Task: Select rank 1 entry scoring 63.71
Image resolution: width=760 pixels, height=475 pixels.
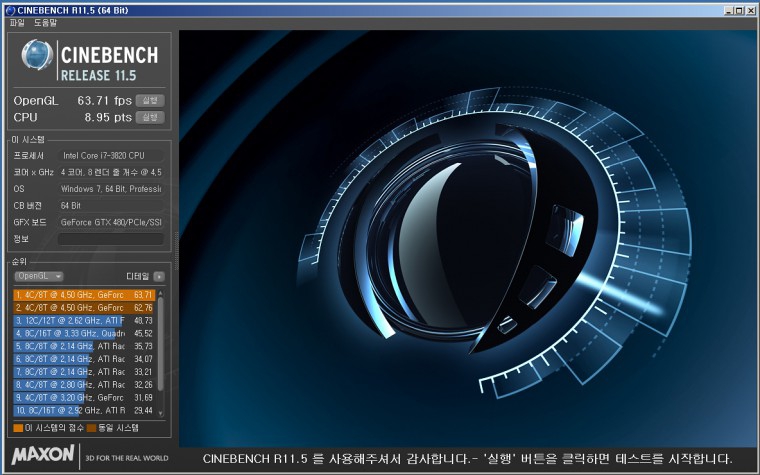Action: pos(84,295)
